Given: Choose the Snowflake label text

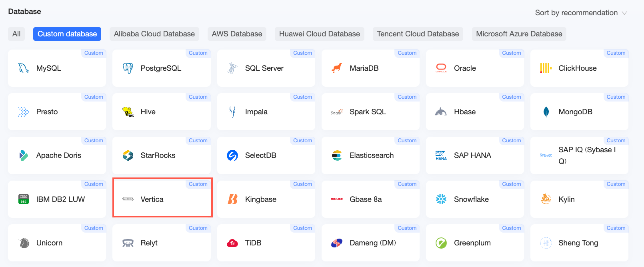Looking at the screenshot, I should (x=471, y=199).
